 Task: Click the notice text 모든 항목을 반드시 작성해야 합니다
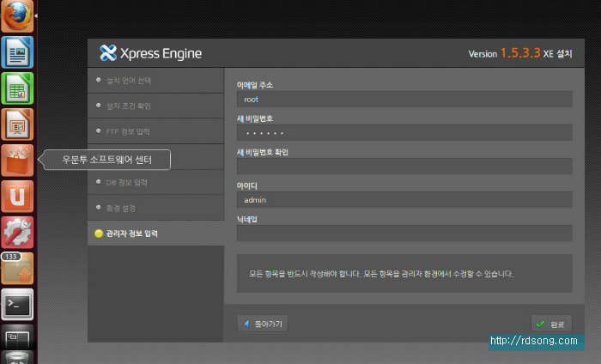(x=305, y=274)
